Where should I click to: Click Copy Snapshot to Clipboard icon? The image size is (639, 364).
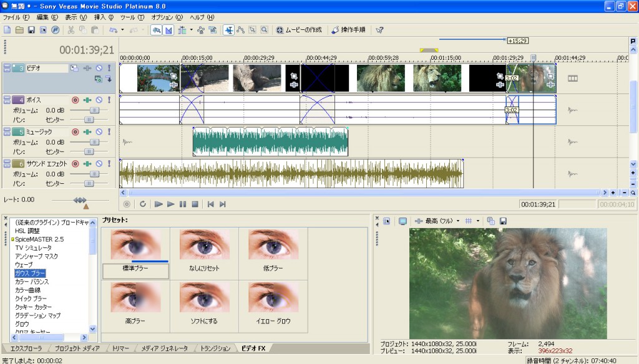pos(490,221)
